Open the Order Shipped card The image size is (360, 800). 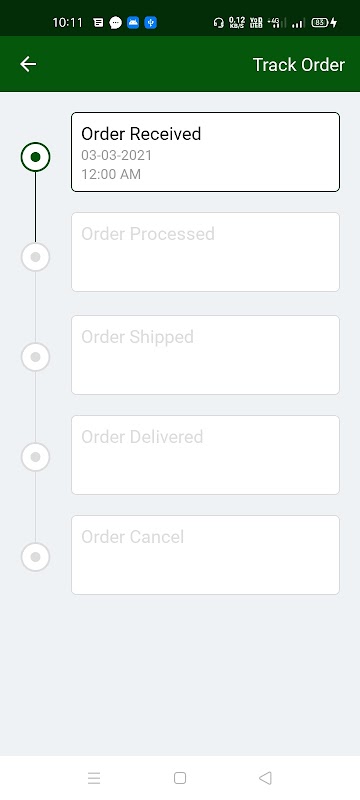click(x=205, y=355)
